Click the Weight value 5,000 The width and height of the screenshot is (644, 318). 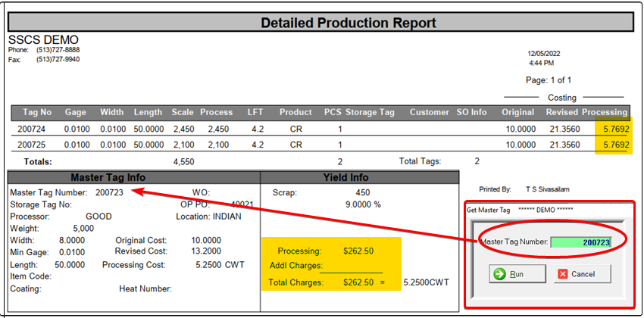tap(83, 229)
